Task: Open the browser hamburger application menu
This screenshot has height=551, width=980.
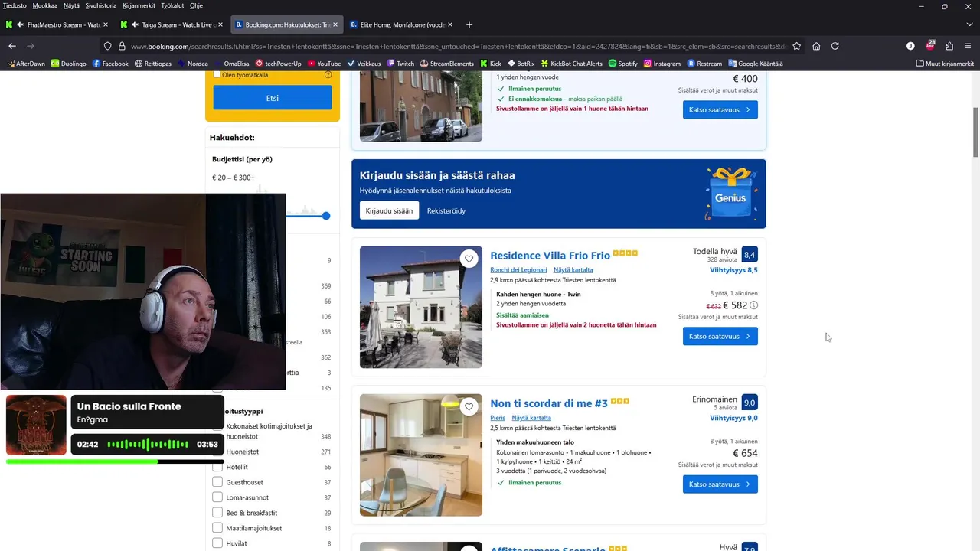Action: point(968,46)
